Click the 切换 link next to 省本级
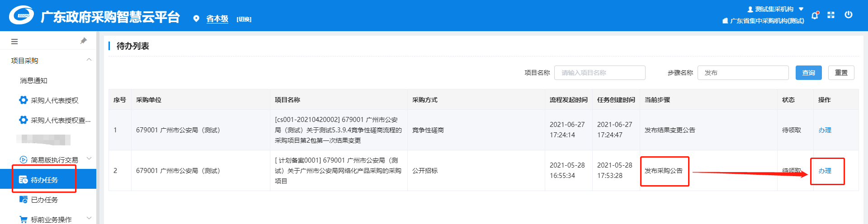 [244, 19]
